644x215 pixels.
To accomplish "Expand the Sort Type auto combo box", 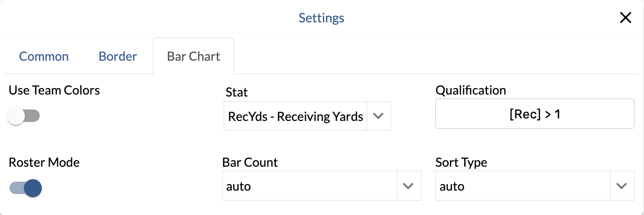I will 523,187.
